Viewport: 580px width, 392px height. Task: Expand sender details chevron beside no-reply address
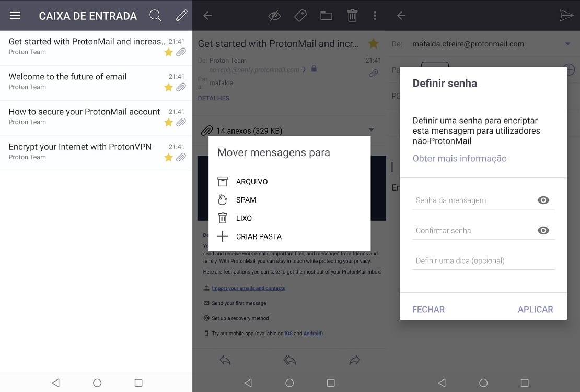coord(304,69)
